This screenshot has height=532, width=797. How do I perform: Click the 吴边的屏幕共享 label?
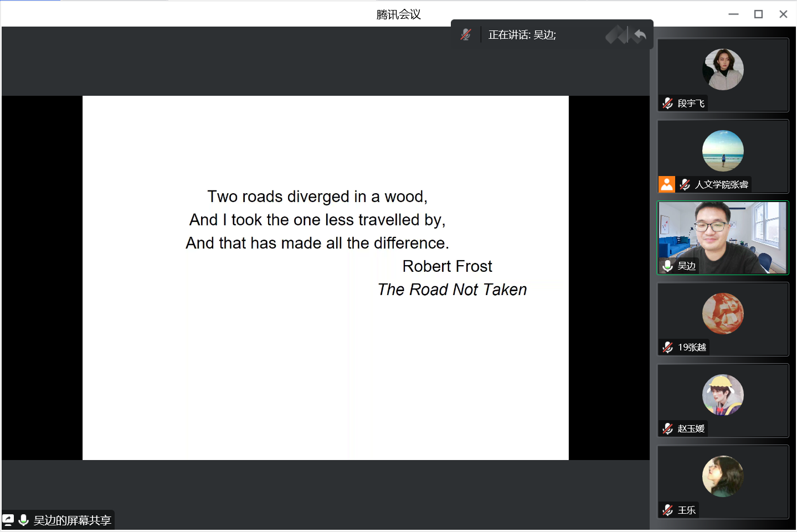(x=72, y=520)
